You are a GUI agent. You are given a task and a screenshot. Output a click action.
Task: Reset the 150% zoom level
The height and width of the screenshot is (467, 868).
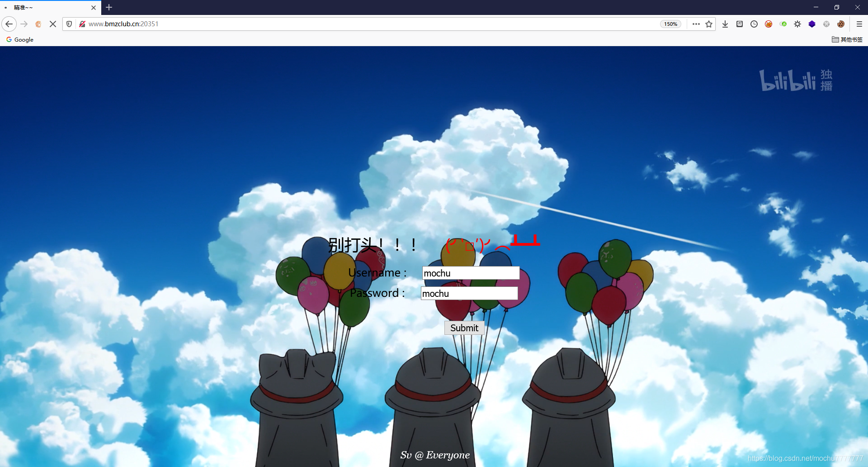coord(670,24)
